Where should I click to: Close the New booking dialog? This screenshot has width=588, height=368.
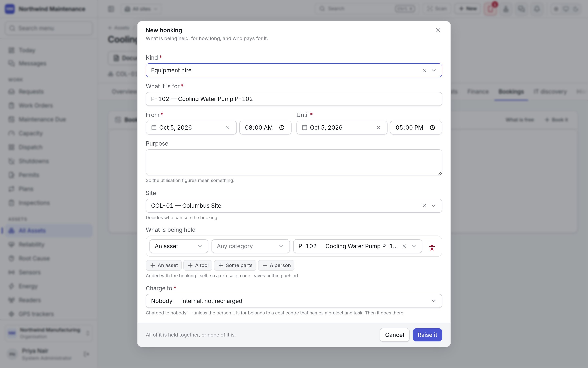tap(438, 30)
